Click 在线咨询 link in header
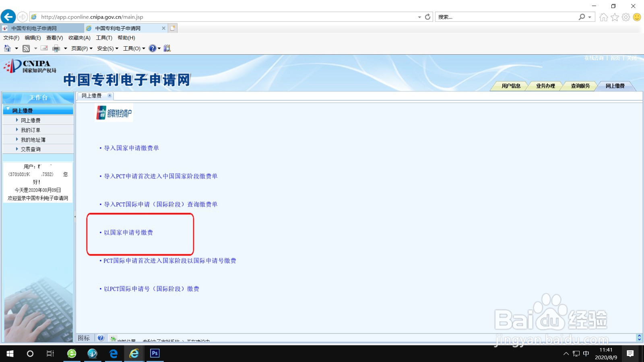644x362 pixels. [x=594, y=58]
